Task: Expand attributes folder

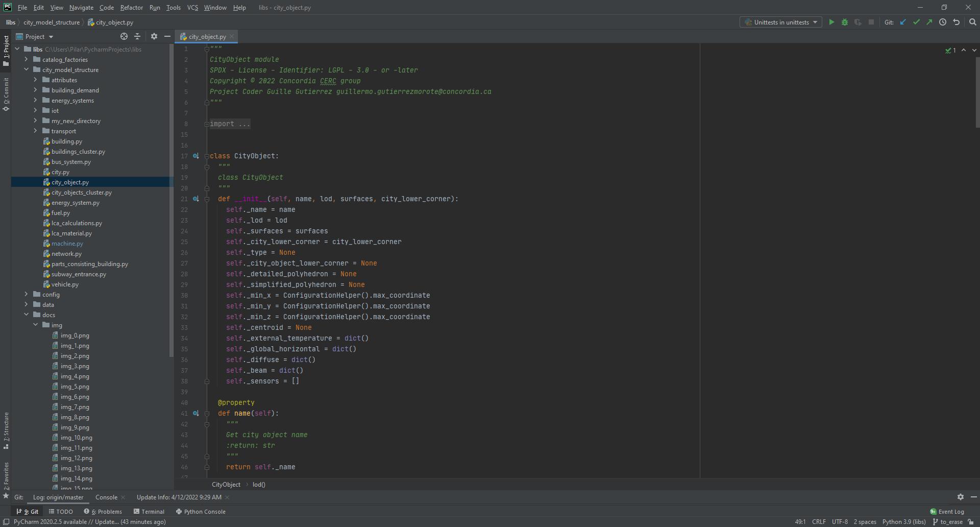Action: pyautogui.click(x=35, y=80)
